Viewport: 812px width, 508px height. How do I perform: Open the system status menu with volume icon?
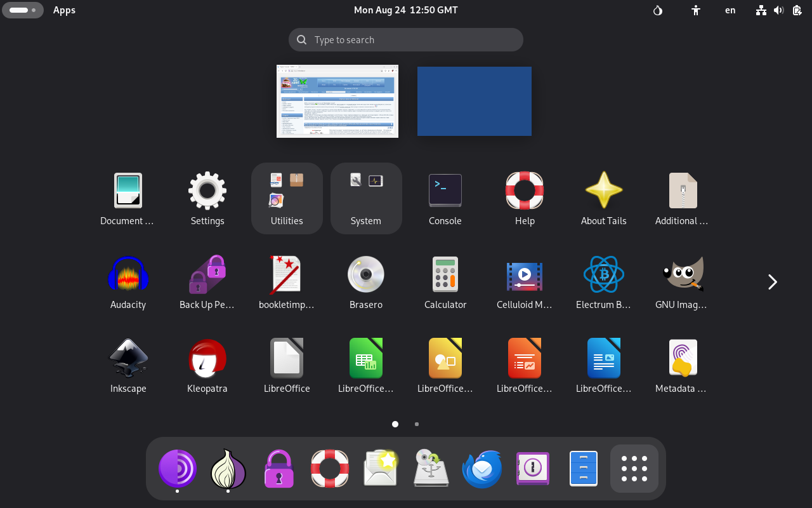(x=779, y=10)
